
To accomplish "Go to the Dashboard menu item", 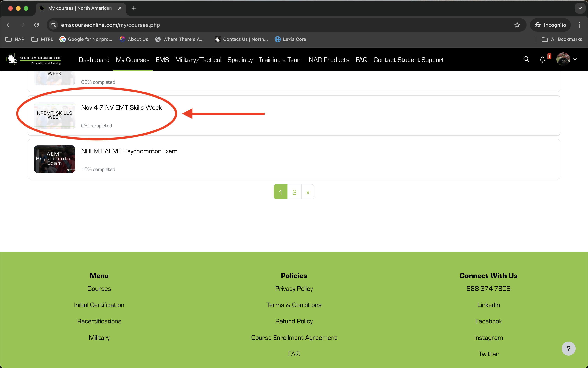I will coord(94,60).
